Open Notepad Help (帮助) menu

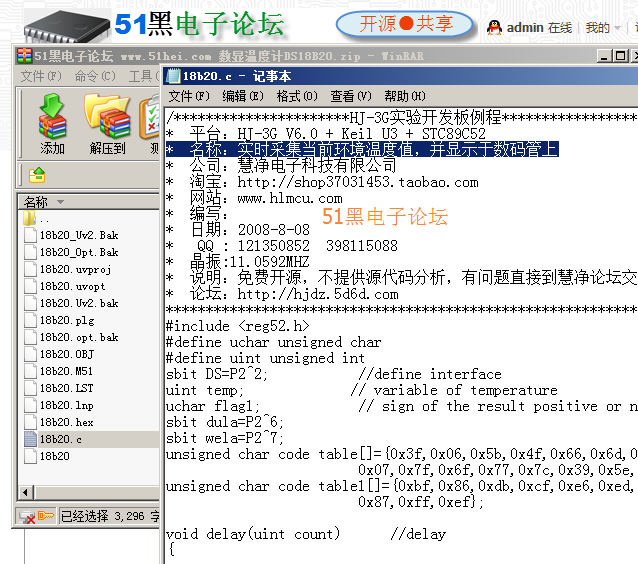(x=405, y=96)
